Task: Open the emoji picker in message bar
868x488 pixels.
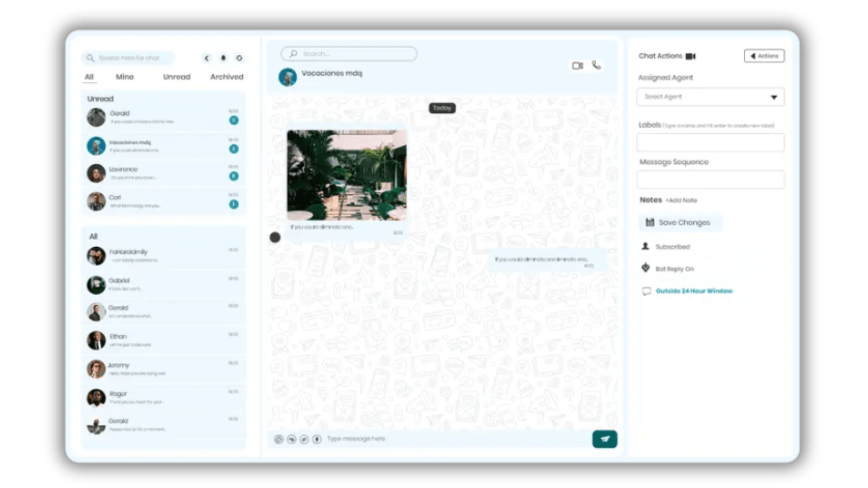Action: [x=279, y=439]
